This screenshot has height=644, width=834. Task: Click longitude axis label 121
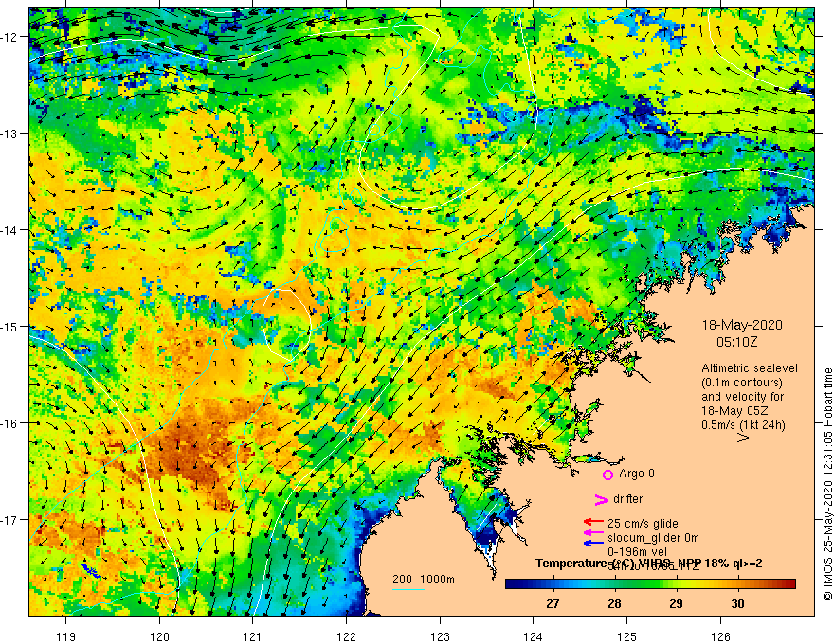coord(252,636)
